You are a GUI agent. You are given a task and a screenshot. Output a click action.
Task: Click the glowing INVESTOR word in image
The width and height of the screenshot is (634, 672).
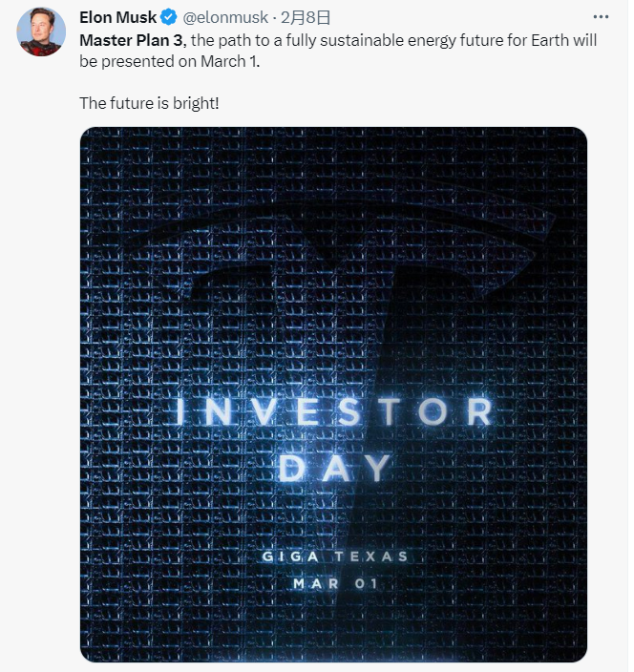335,411
